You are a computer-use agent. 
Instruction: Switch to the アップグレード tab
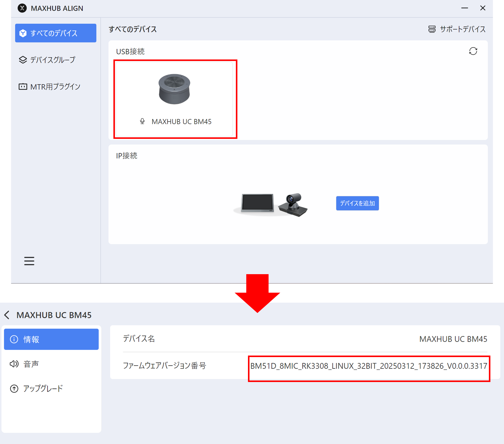(43, 389)
